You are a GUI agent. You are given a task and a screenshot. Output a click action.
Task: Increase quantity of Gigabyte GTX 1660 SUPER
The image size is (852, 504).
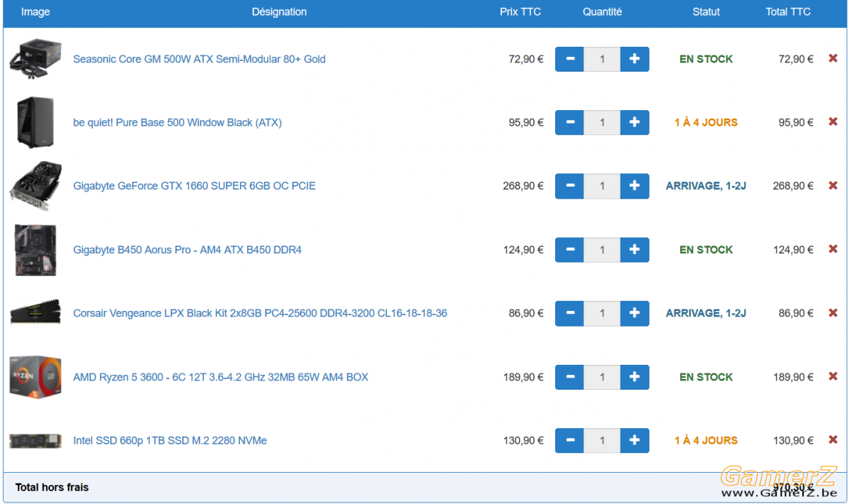[635, 186]
